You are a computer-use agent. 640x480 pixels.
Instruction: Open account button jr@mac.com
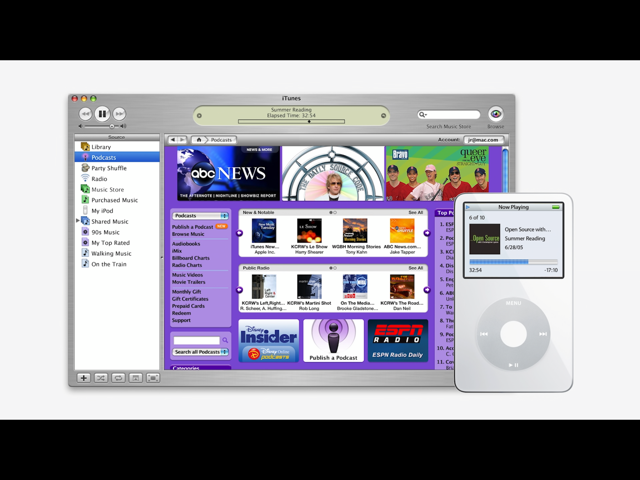pos(483,140)
